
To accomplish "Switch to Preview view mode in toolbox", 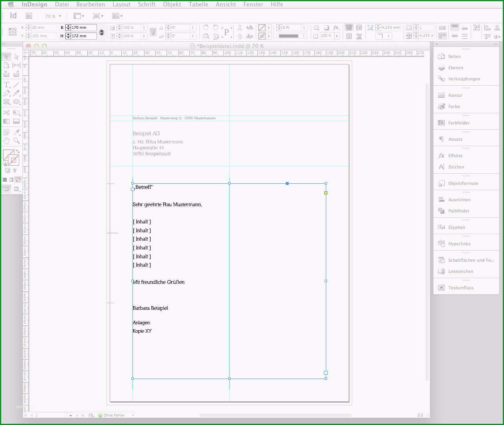I will coord(16,189).
